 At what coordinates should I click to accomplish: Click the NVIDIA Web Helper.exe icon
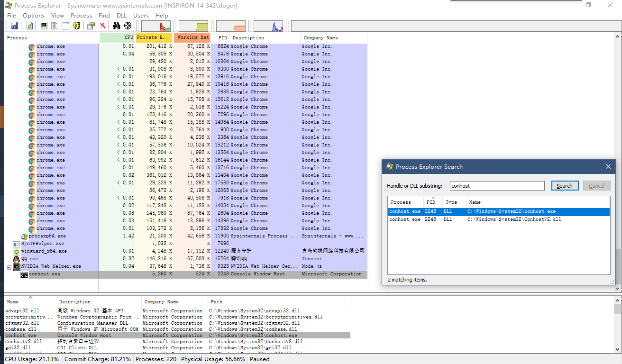click(17, 266)
